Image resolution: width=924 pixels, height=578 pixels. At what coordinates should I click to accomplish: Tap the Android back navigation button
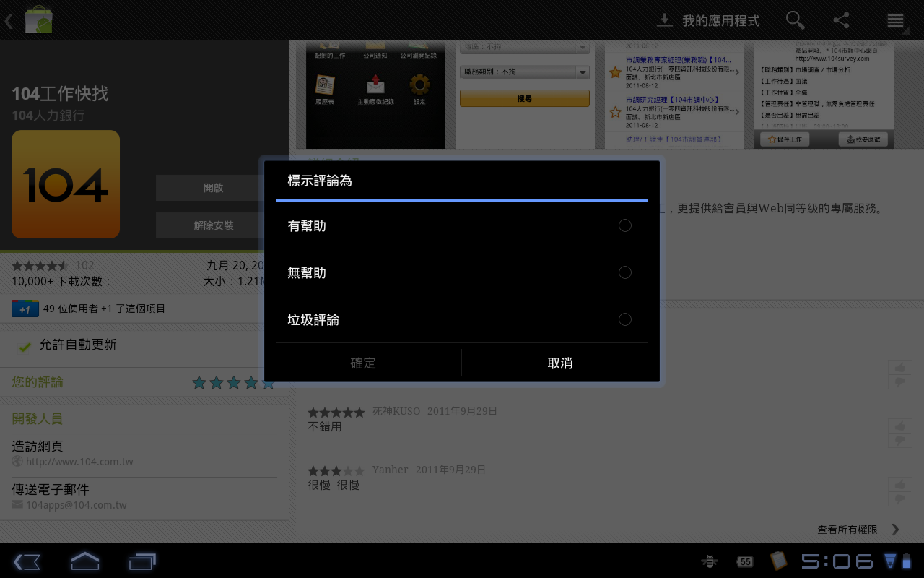click(27, 561)
